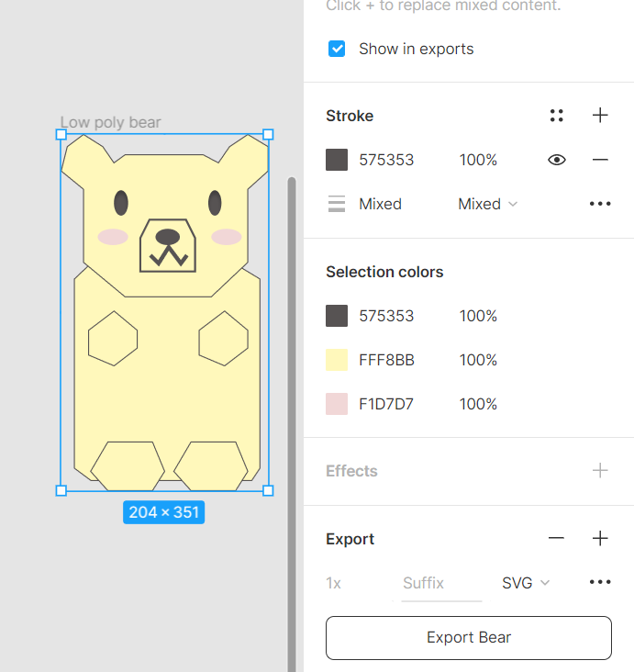The height and width of the screenshot is (672, 634).
Task: Click the canvas vertical scrollbar
Action: [x=292, y=424]
